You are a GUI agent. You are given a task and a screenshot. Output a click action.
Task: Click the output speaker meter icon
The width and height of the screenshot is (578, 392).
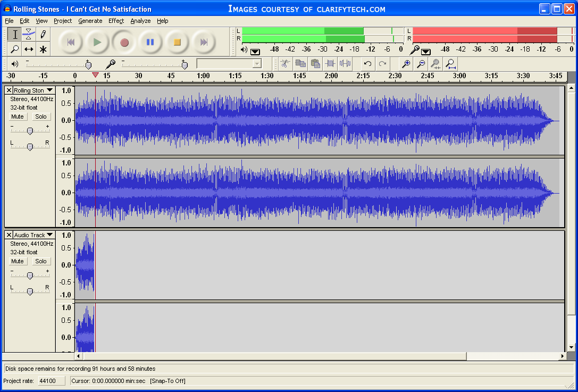(244, 49)
